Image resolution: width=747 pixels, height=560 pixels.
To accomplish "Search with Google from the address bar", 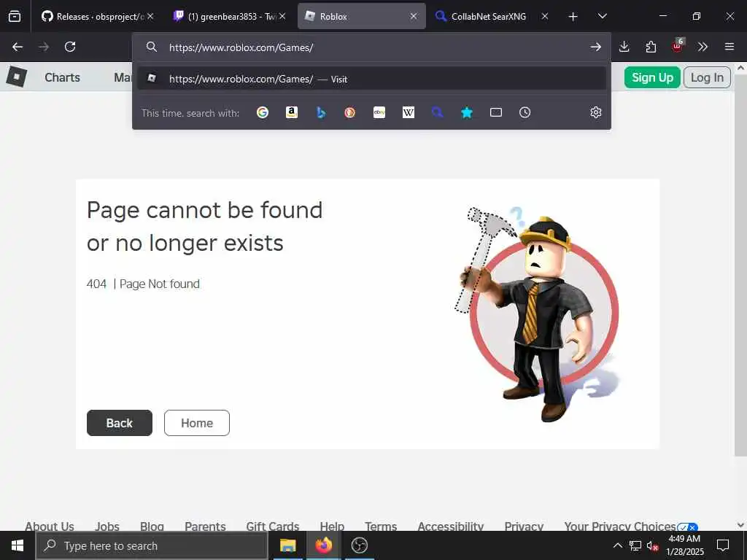I will [263, 112].
